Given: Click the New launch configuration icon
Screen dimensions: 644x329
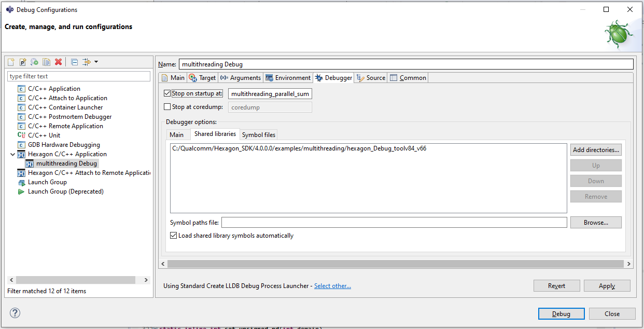Looking at the screenshot, I should coord(11,62).
